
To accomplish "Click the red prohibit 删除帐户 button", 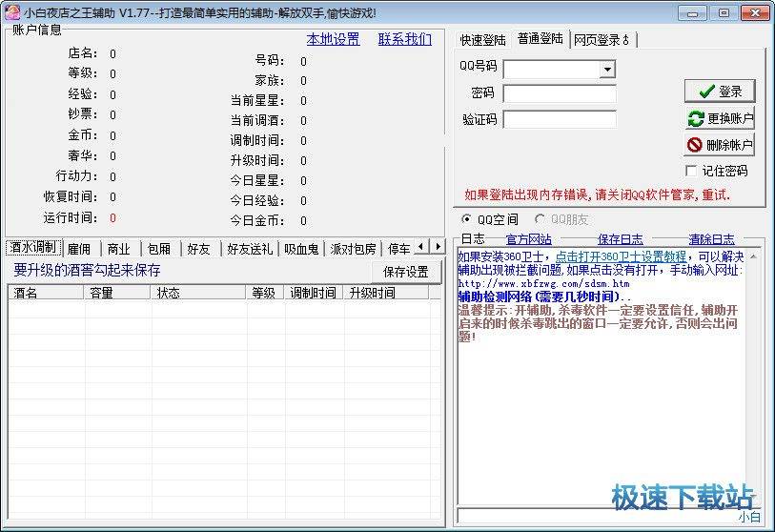I will [720, 146].
